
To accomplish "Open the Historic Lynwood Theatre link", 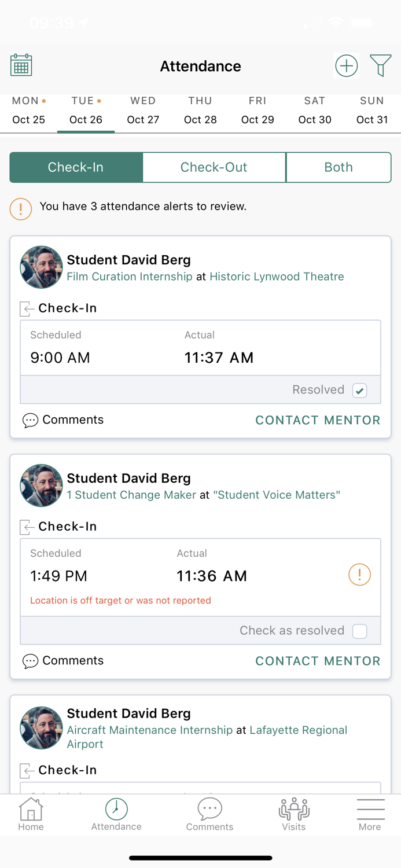I will pos(277,277).
